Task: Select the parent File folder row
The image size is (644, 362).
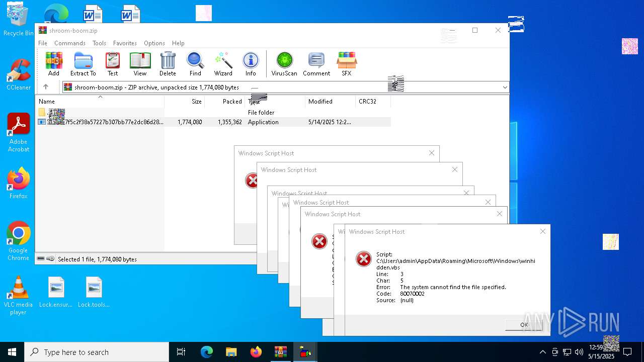Action: tap(213, 113)
